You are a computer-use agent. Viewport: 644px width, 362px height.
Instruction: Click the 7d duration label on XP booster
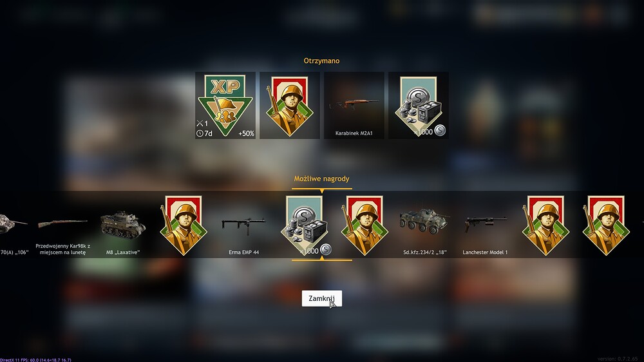pos(205,133)
